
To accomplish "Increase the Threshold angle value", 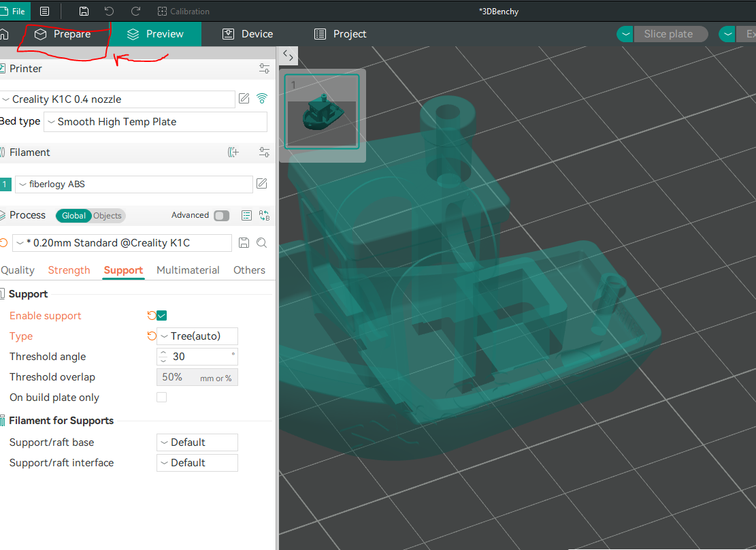I will point(163,353).
